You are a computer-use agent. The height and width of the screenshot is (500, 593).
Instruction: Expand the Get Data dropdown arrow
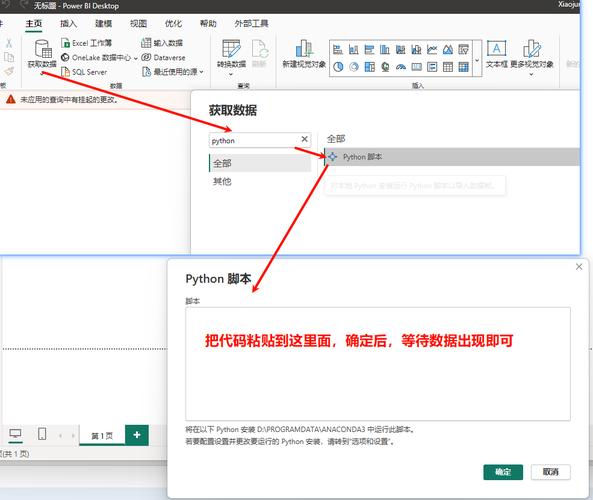[42, 73]
